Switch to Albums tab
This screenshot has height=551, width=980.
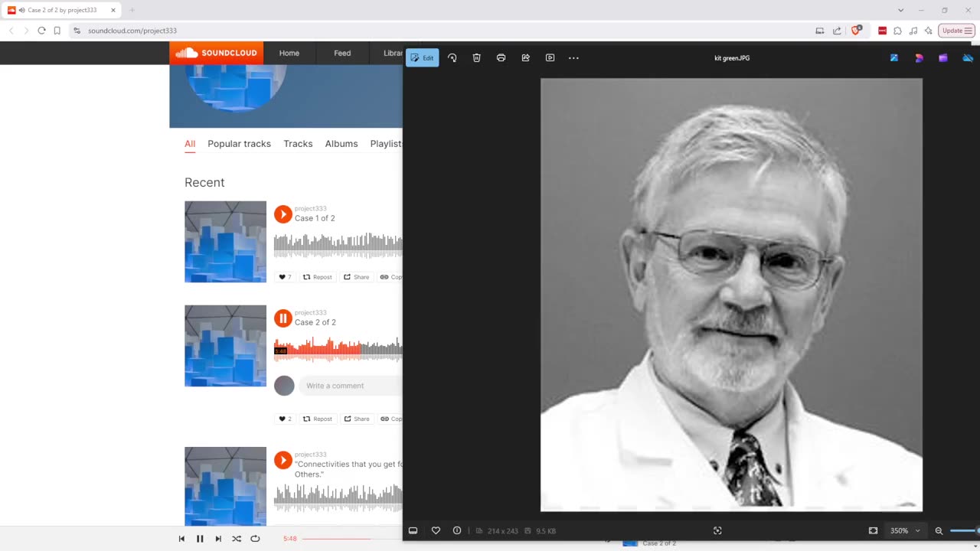pos(341,144)
